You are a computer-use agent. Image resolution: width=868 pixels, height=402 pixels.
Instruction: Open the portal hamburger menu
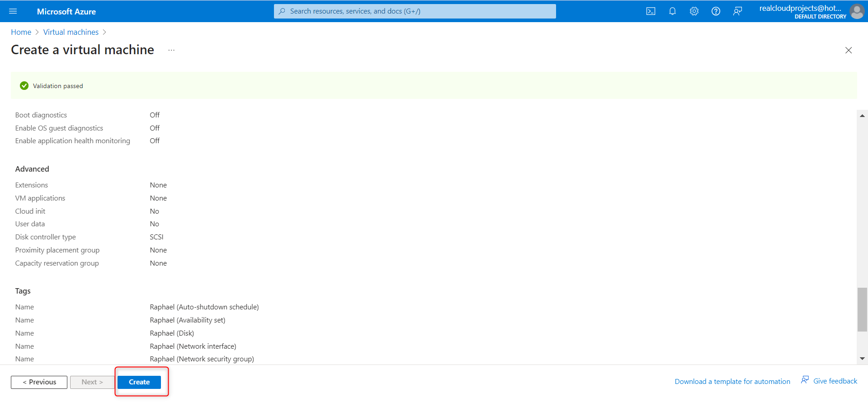[13, 11]
